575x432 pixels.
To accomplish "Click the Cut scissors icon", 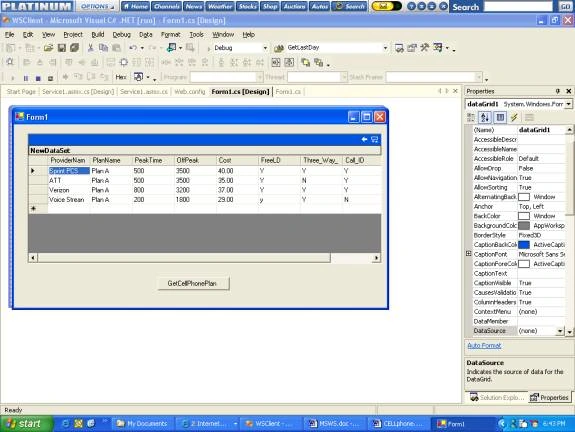I will pyautogui.click(x=90, y=48).
